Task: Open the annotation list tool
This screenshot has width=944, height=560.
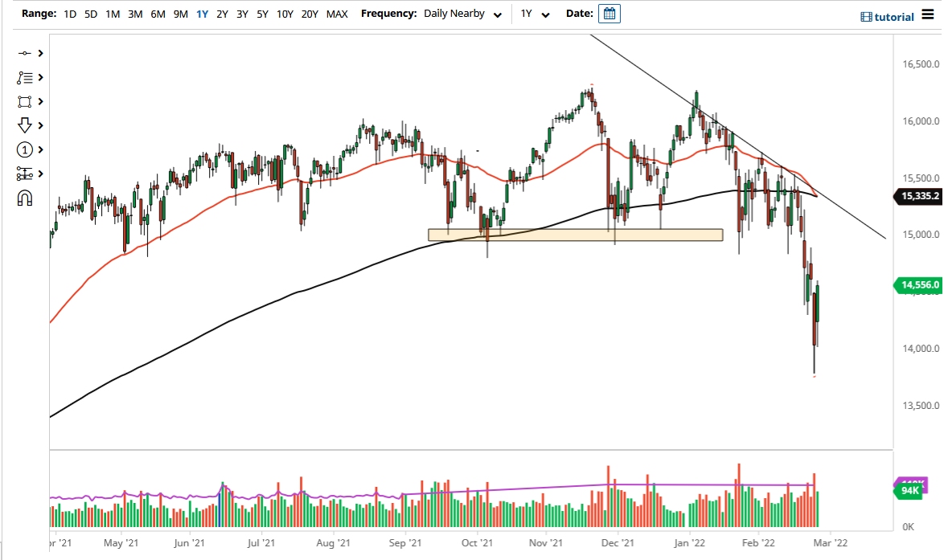Action: (24, 77)
